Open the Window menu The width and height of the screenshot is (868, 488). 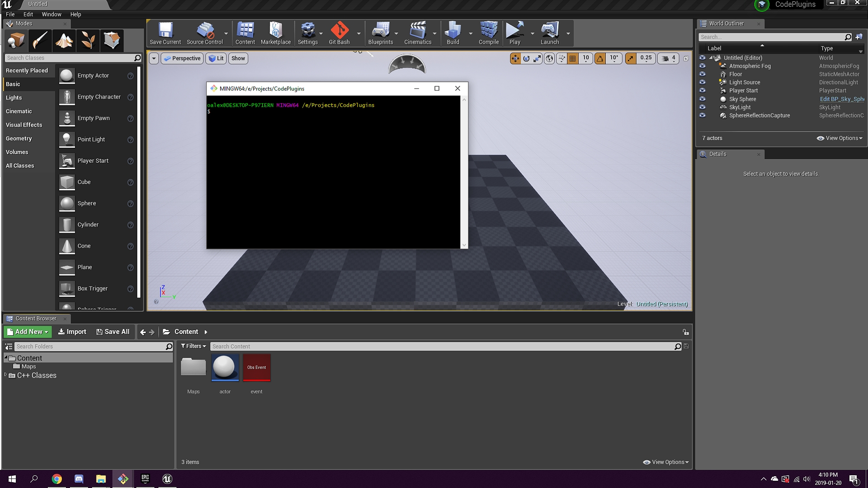coord(51,14)
